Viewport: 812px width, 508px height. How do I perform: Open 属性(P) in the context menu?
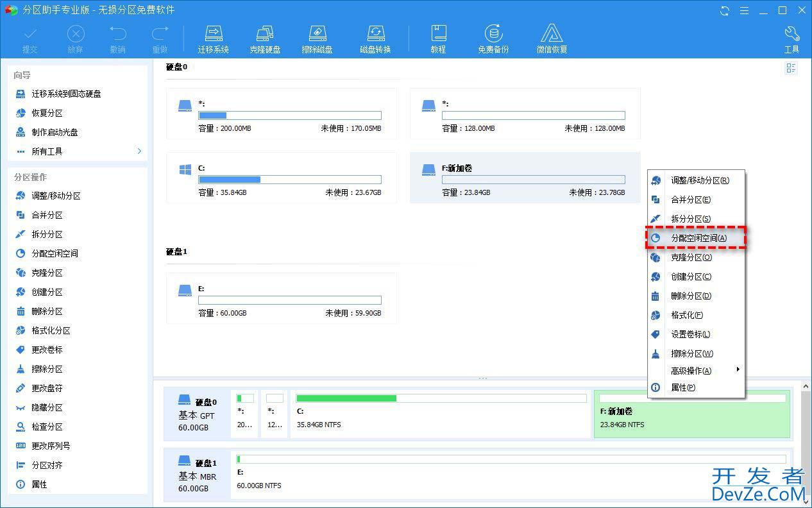[696, 387]
